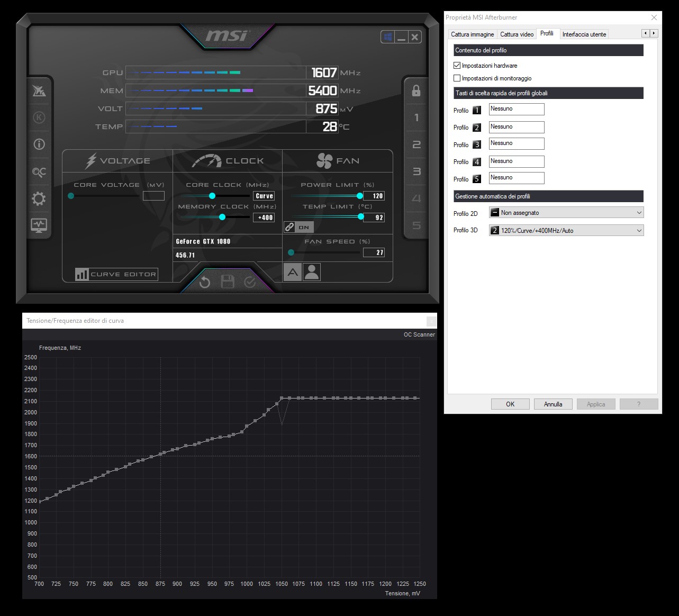
Task: Reset settings with the circular arrow icon
Action: pos(205,283)
